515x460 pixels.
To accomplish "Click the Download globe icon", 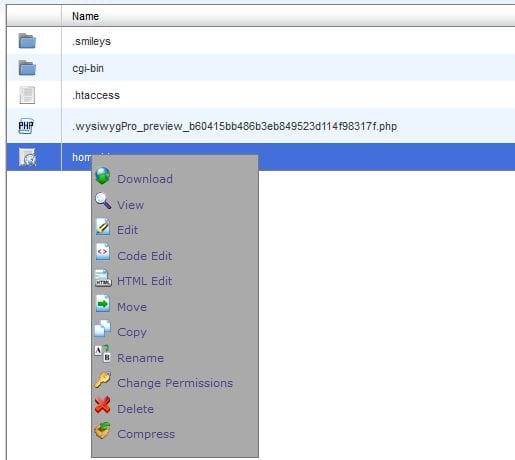I will [x=103, y=176].
